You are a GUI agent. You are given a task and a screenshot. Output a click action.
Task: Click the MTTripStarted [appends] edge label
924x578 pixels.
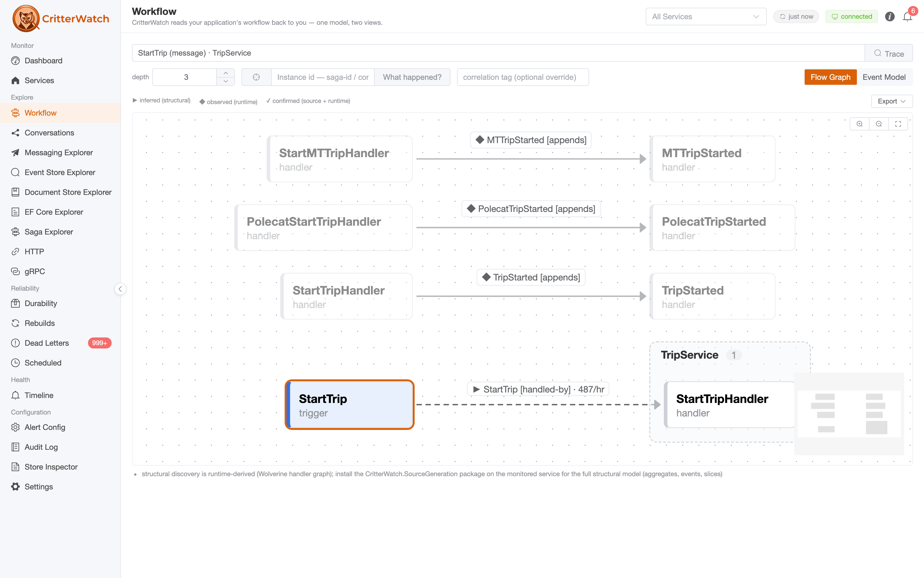(x=531, y=140)
